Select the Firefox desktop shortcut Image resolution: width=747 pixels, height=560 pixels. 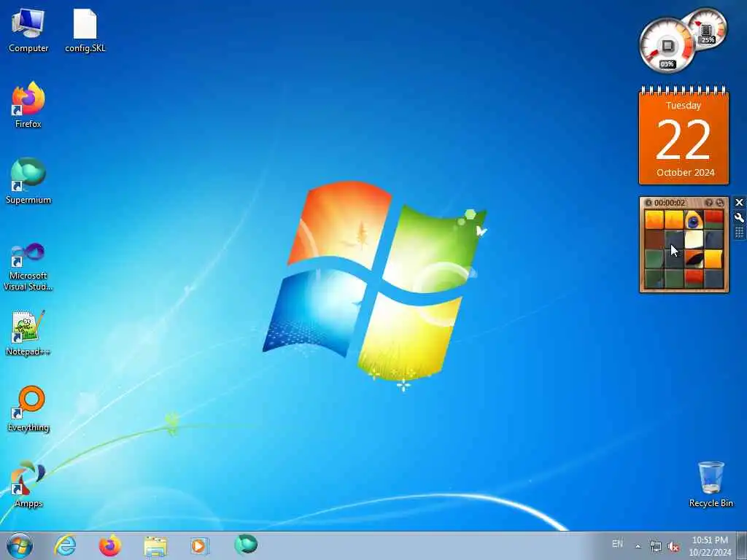coord(28,106)
